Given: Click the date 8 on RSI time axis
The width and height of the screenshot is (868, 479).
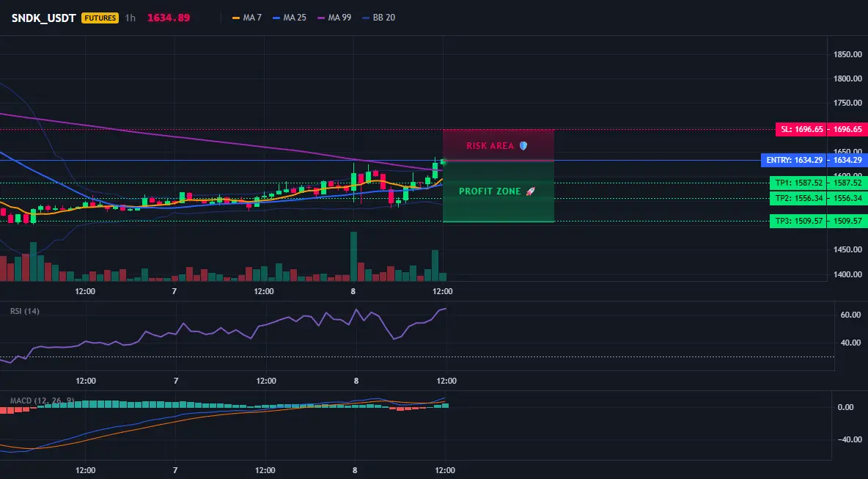Looking at the screenshot, I should tap(356, 381).
